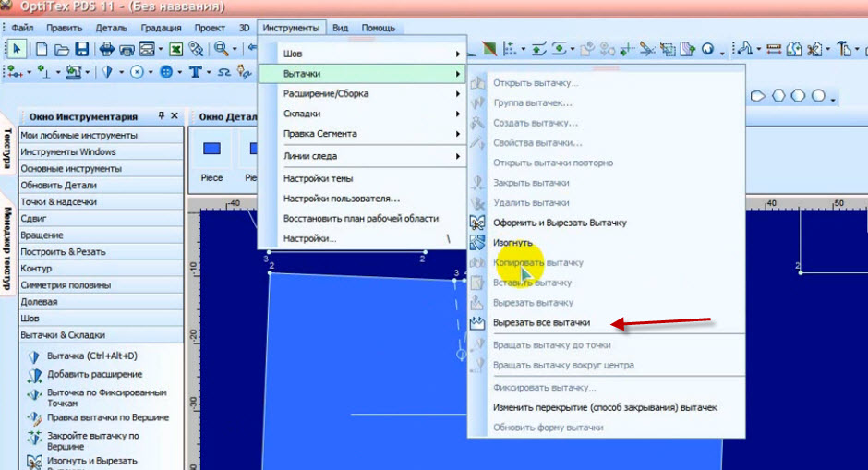Close the Окно Инструментария panel
868x470 pixels.
[175, 115]
